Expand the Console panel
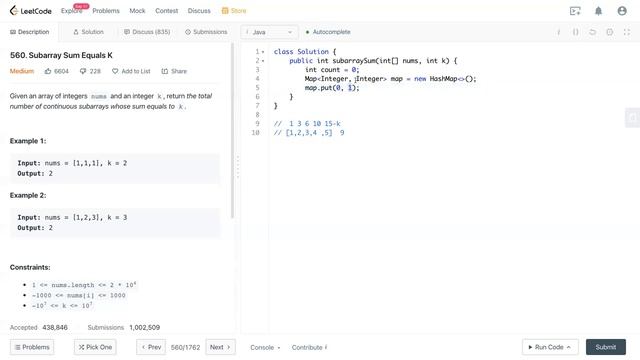640x360 pixels. [x=265, y=347]
